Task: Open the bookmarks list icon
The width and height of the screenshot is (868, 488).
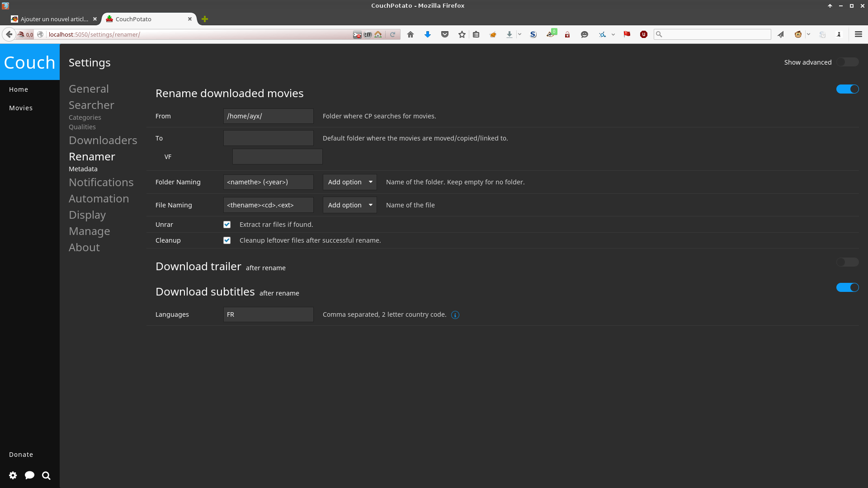Action: 476,34
